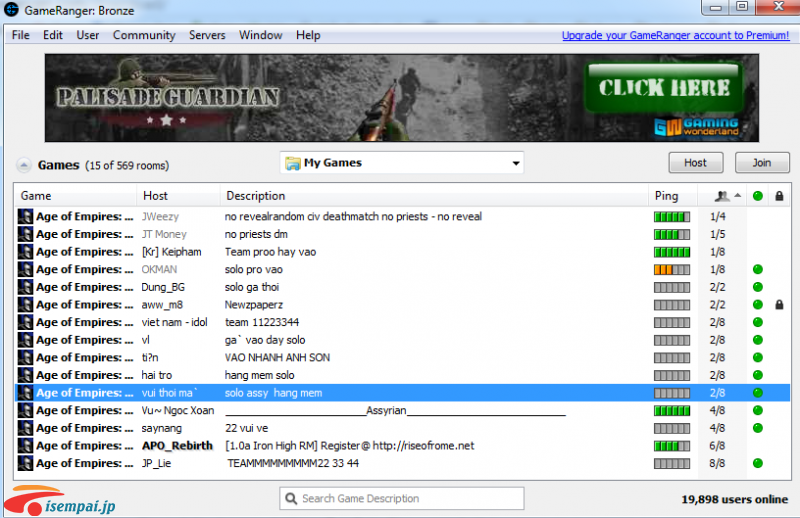
Task: Click the lock icon on aww_m8's room
Action: point(779,305)
